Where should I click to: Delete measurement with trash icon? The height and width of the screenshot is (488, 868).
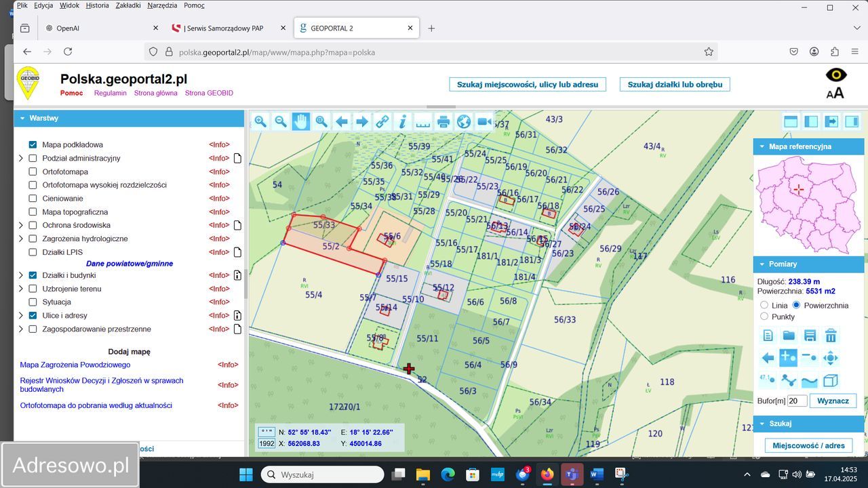(830, 335)
